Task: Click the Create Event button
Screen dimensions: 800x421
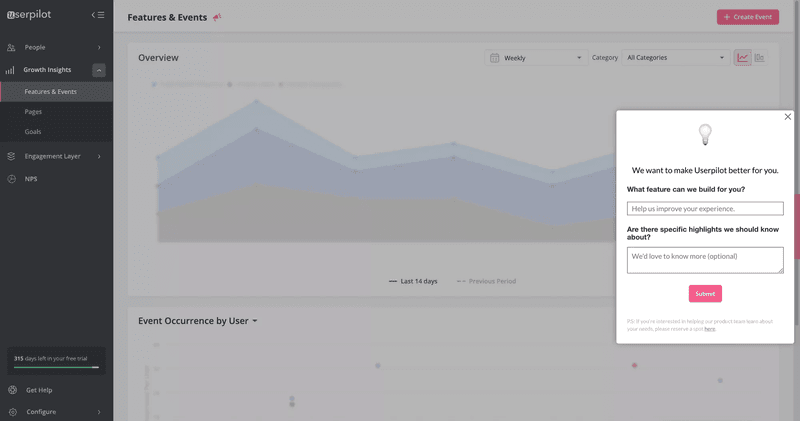Action: tap(747, 17)
